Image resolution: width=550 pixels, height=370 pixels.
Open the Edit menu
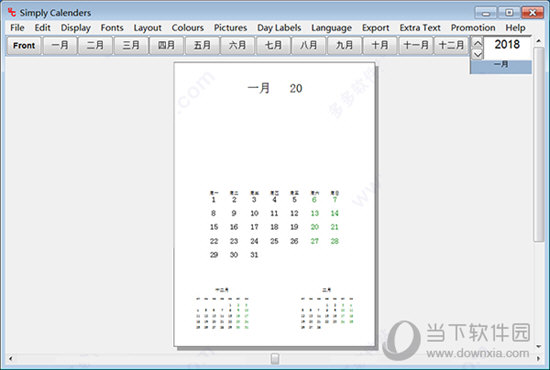tap(42, 28)
